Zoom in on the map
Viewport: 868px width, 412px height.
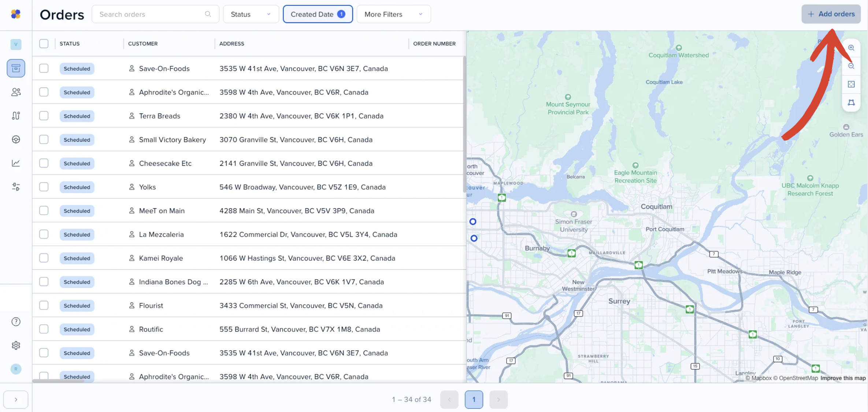coord(851,48)
